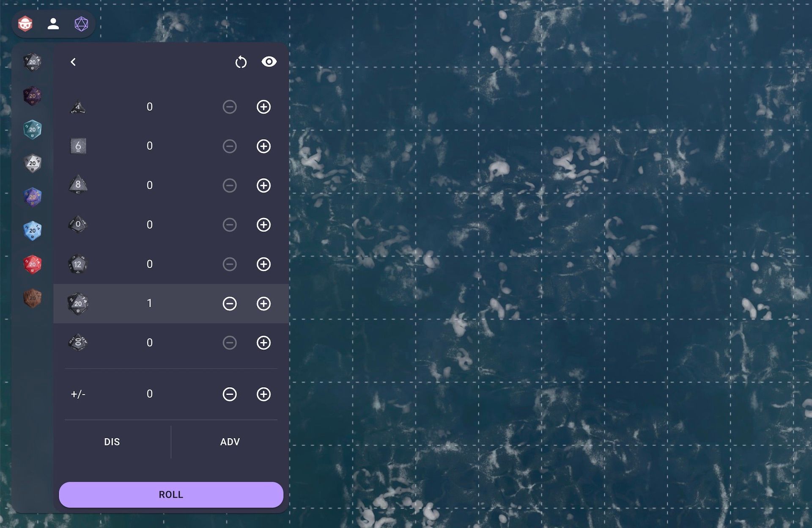
Task: Remove one d20 die
Action: tap(230, 303)
